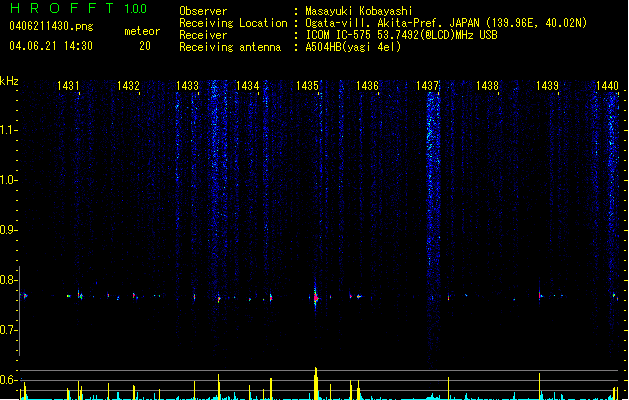
Task: Click the 1.1 kHz axis label
Action: [x=8, y=130]
